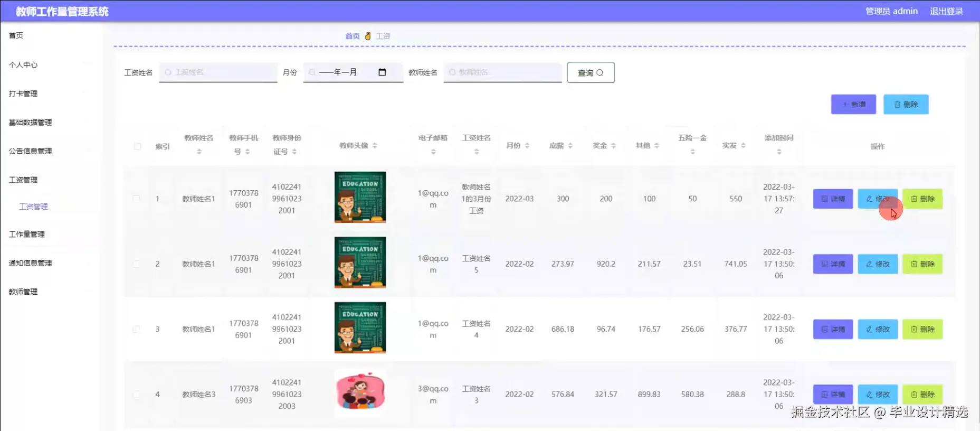Click the search icon in 工资姓名 field

[168, 72]
